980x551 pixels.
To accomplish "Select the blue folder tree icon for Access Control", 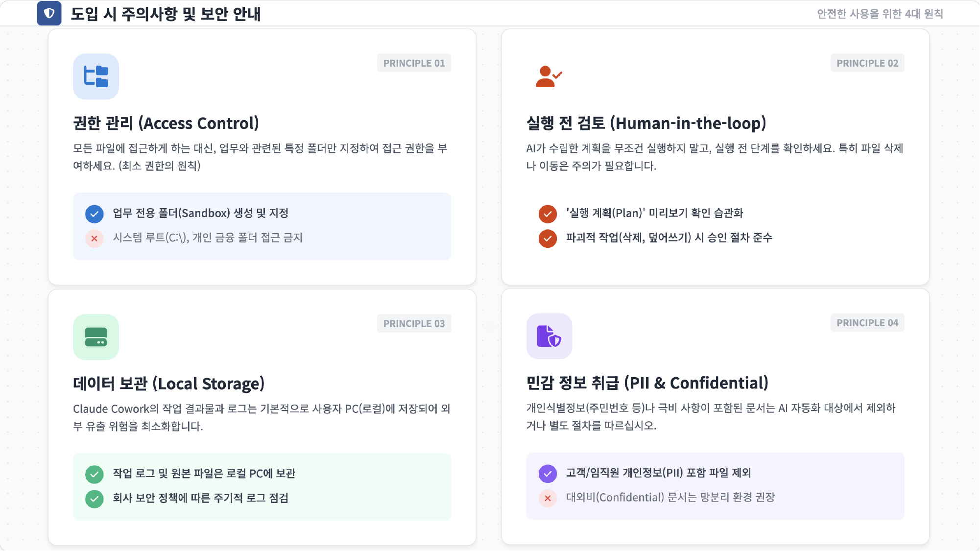I will pyautogui.click(x=96, y=77).
